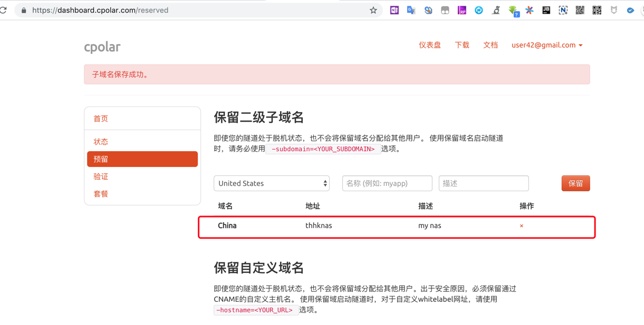Click the thhknas address cell
644x325 pixels.
319,225
